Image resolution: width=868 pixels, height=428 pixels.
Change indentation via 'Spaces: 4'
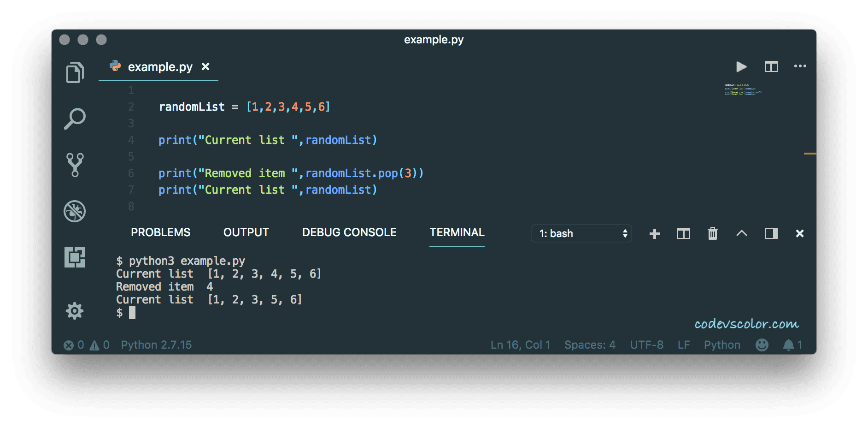point(590,345)
